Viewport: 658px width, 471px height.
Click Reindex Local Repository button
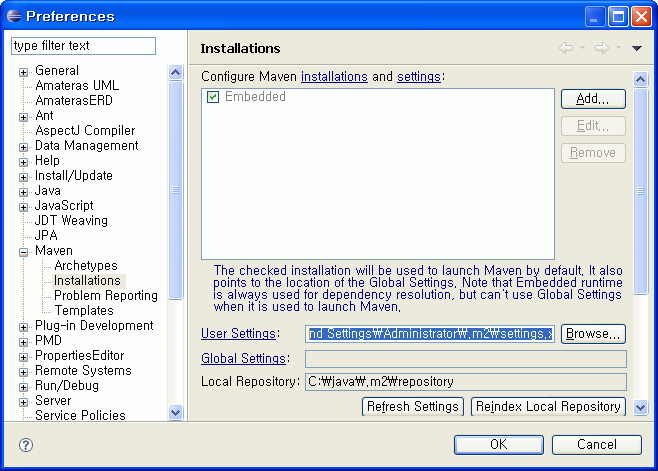(548, 406)
